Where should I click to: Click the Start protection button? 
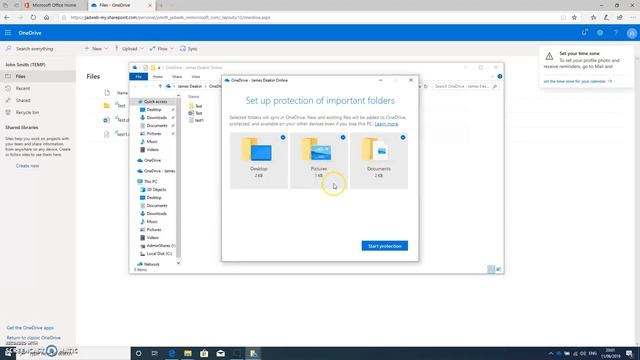[x=384, y=246]
